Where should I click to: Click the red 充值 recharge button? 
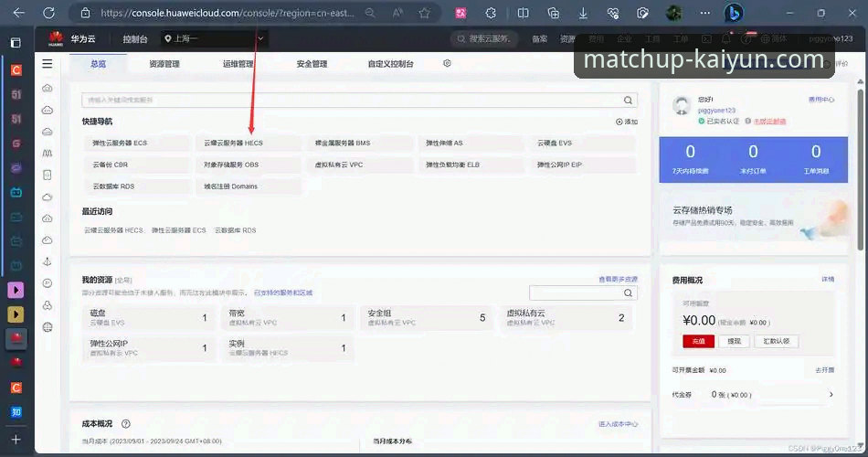[x=699, y=341]
